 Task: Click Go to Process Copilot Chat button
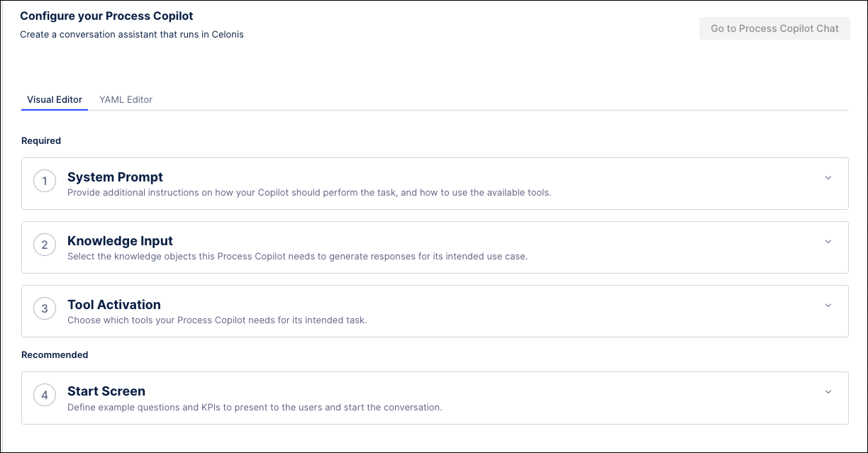pos(774,28)
